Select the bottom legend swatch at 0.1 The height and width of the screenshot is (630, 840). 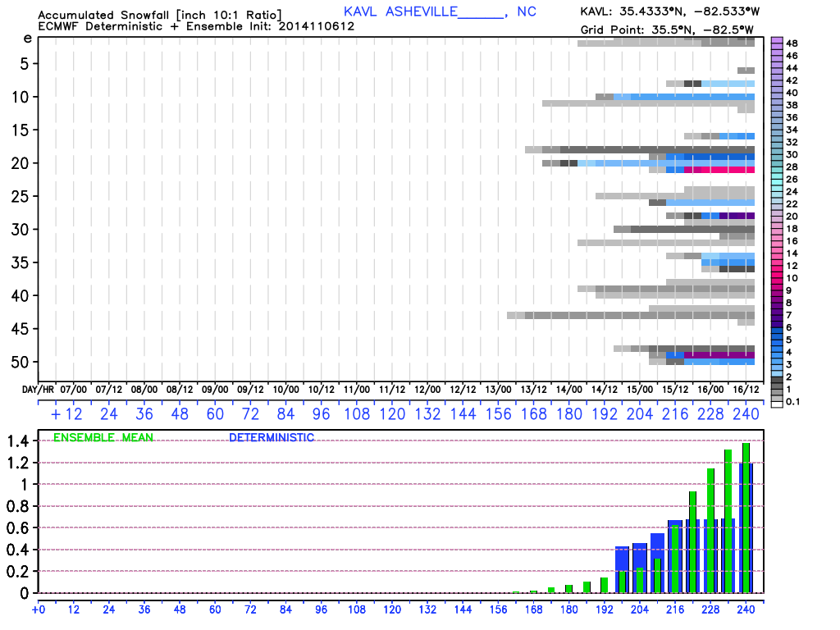point(778,401)
